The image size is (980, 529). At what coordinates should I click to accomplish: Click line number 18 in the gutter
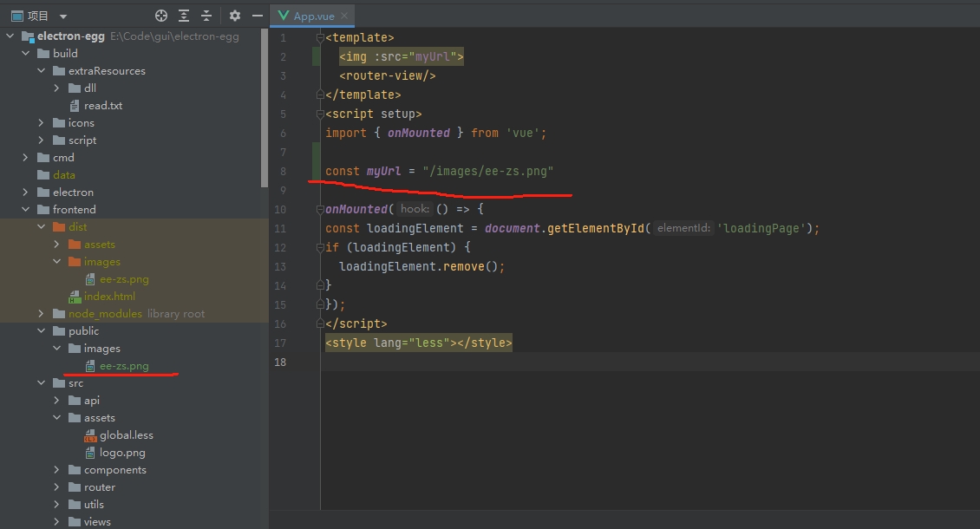coord(280,362)
